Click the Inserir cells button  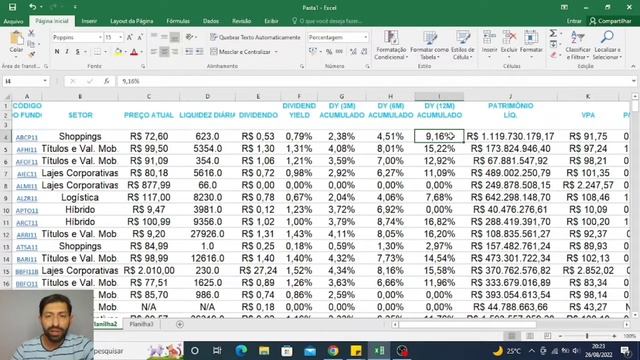pos(489,45)
